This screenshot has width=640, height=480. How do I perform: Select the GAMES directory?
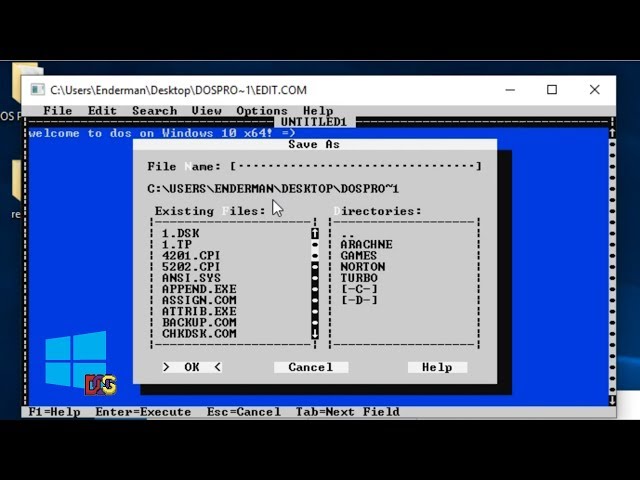(358, 256)
